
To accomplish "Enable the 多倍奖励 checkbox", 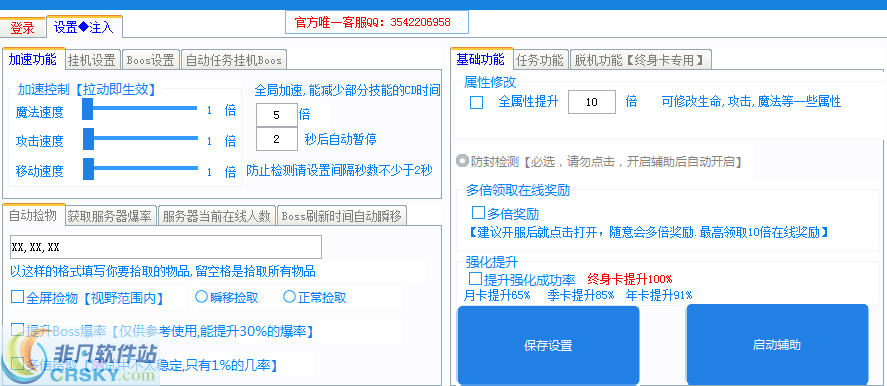I will click(479, 213).
